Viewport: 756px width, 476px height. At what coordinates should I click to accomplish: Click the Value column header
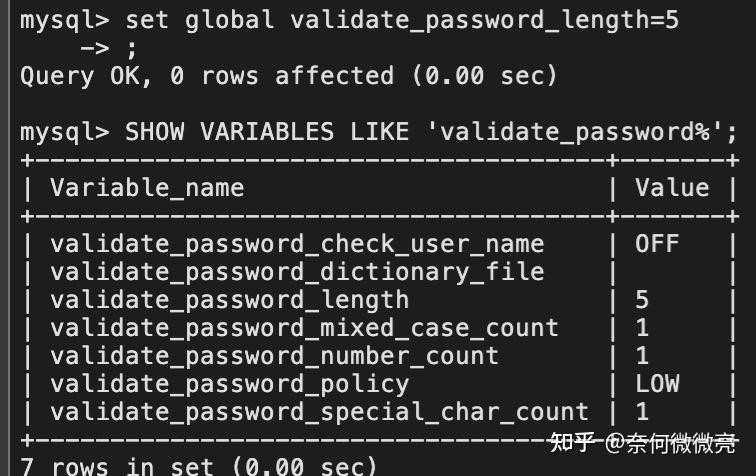(x=672, y=188)
